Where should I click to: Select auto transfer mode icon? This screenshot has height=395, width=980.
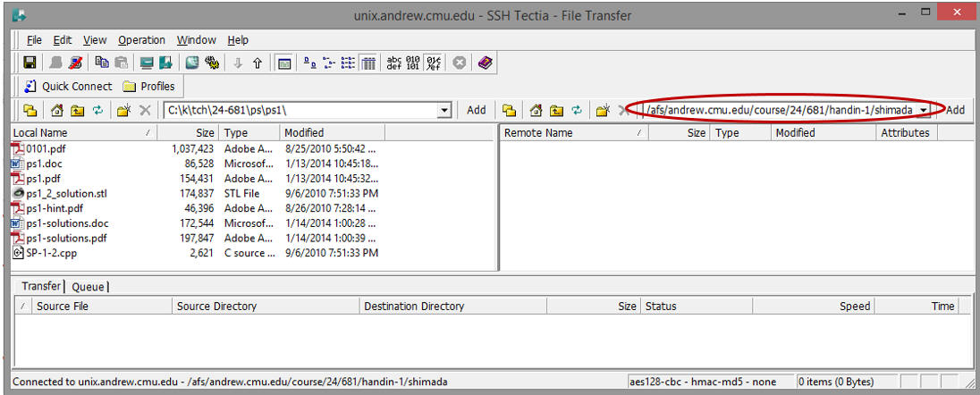coord(433,63)
